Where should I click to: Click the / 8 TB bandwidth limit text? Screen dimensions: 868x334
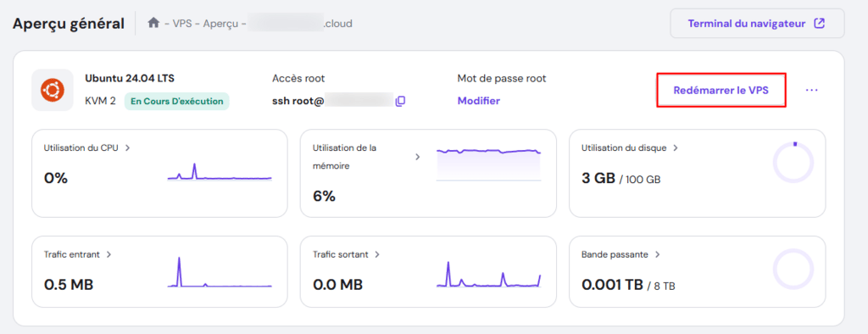click(661, 287)
